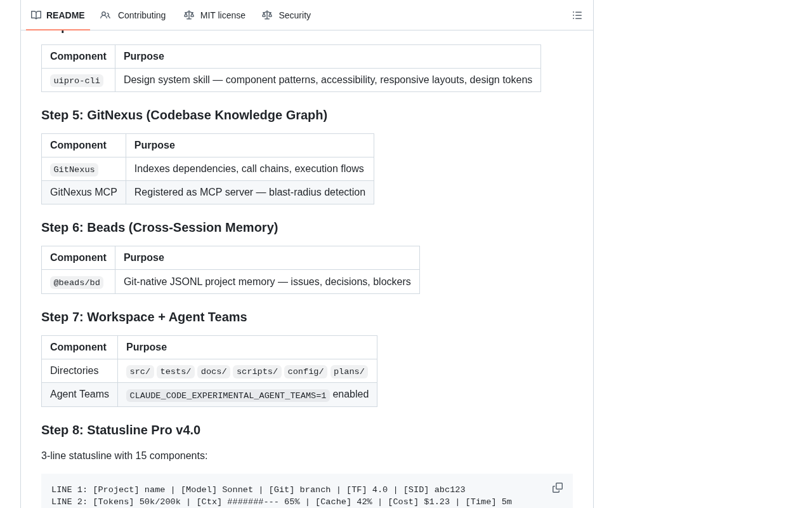Open the outline table of contents
The image size is (812, 508).
pos(577,15)
